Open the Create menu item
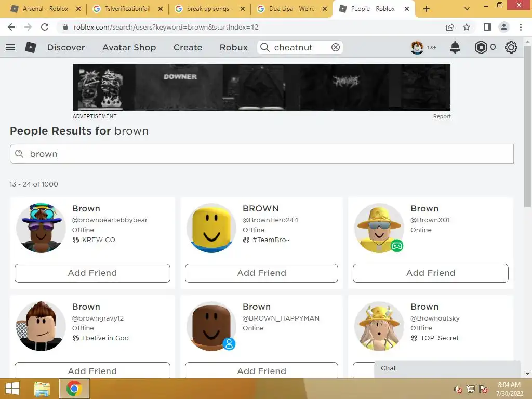The width and height of the screenshot is (532, 399). (x=188, y=47)
